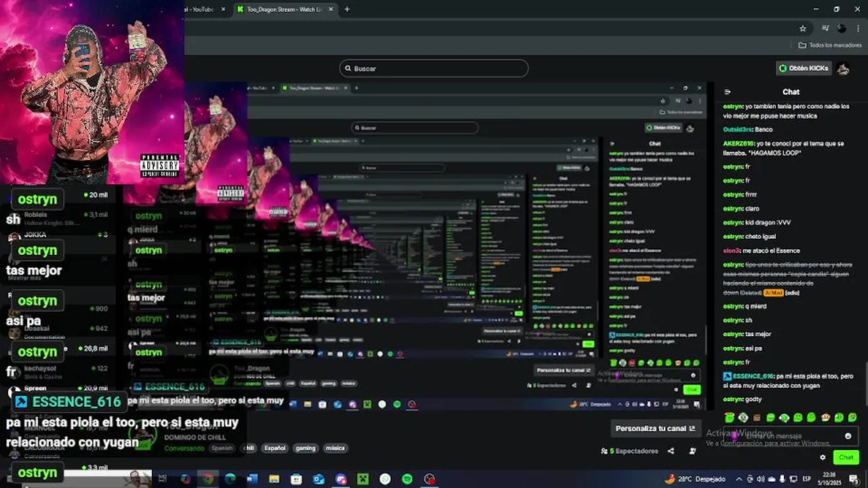Launch Microsoft Word from the taskbar
The width and height of the screenshot is (868, 488).
(x=252, y=479)
